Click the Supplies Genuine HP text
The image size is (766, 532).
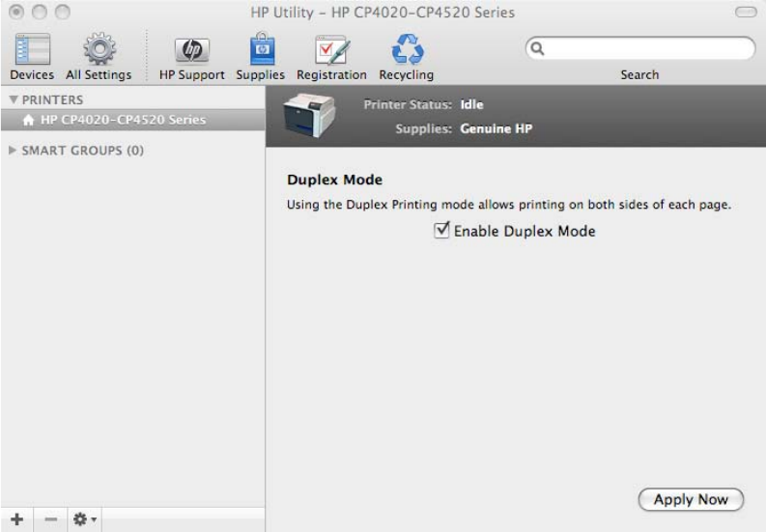coord(464,128)
